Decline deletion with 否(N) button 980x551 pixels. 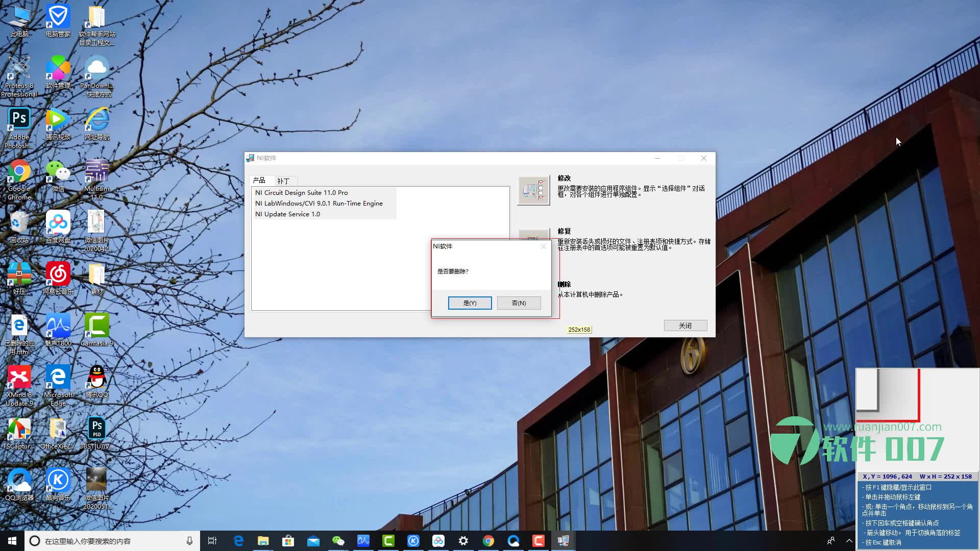[519, 303]
